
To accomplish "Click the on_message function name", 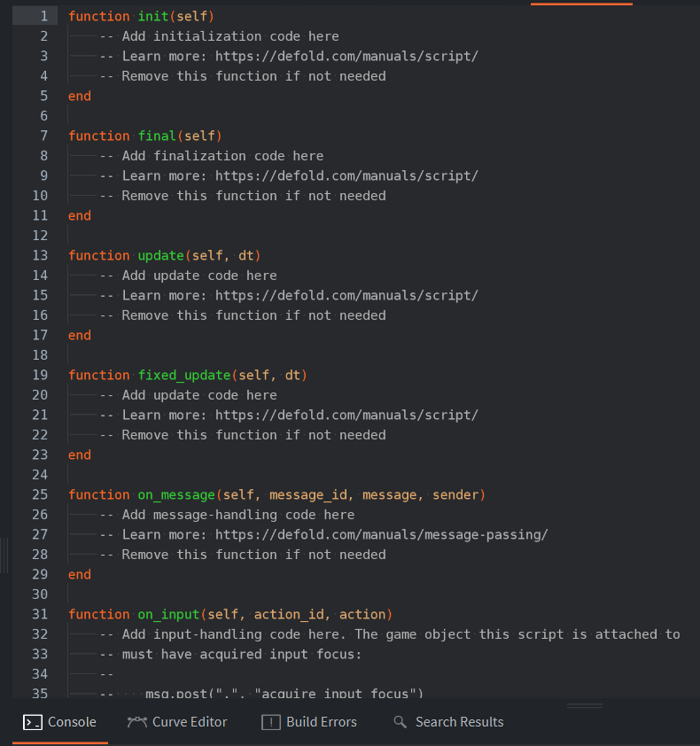I will click(176, 494).
